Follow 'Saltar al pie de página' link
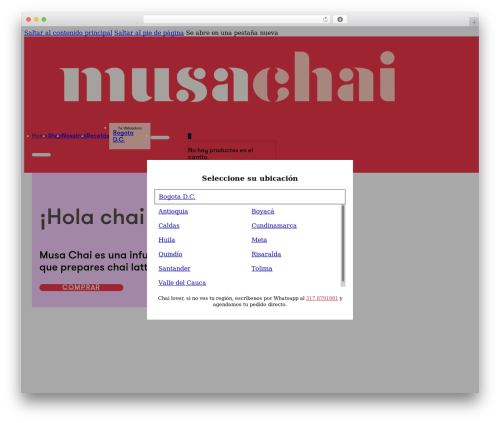This screenshot has width=500, height=423. pos(149,33)
